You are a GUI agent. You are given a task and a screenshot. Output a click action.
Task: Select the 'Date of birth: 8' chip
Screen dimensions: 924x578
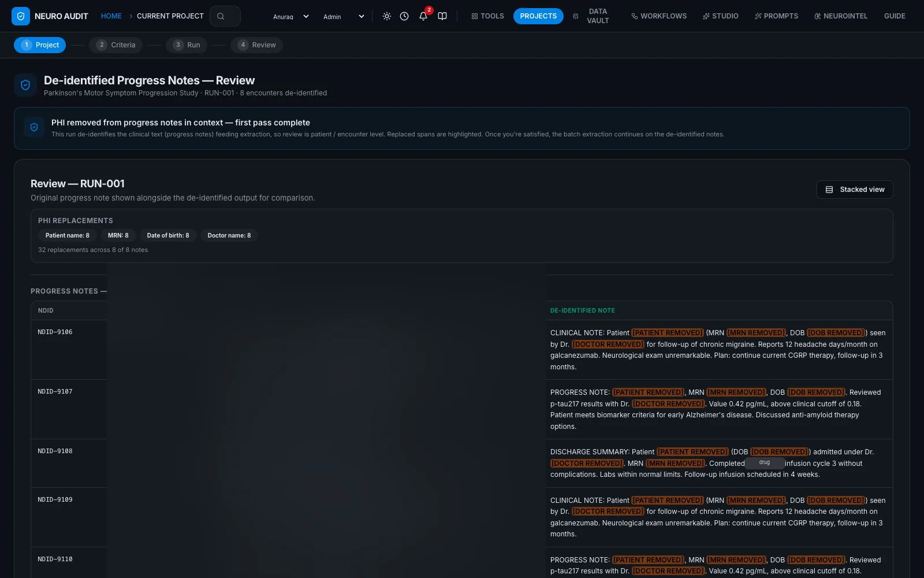click(x=168, y=235)
